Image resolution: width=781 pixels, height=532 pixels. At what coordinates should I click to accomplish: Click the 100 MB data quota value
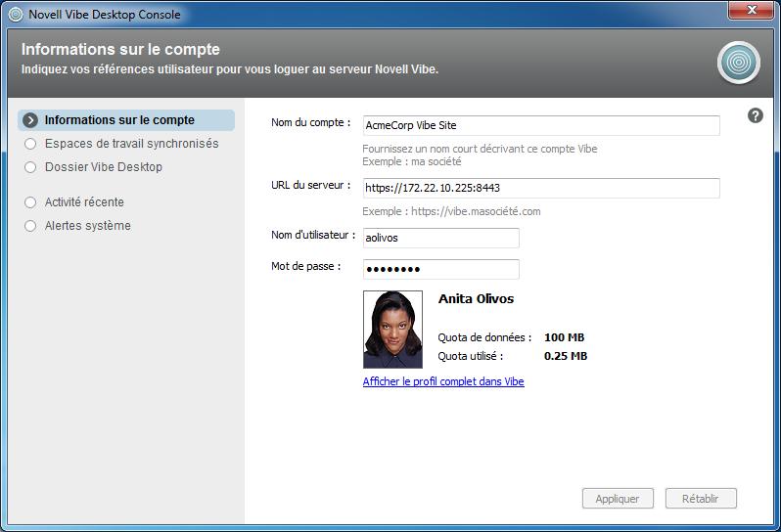pos(564,337)
